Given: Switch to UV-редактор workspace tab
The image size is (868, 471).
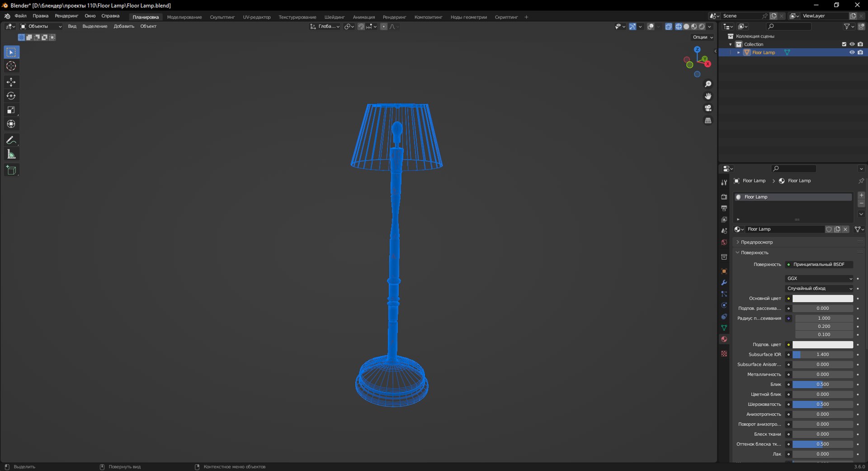Looking at the screenshot, I should coord(257,17).
